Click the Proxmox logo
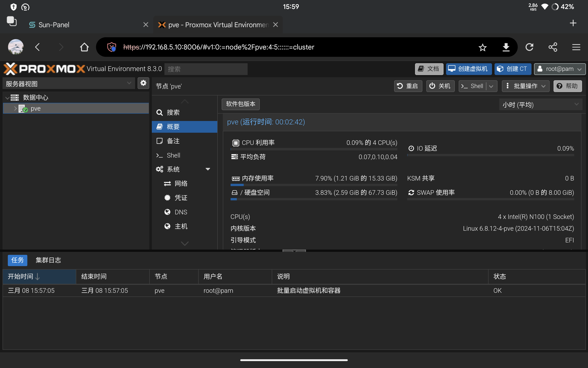 (44, 69)
